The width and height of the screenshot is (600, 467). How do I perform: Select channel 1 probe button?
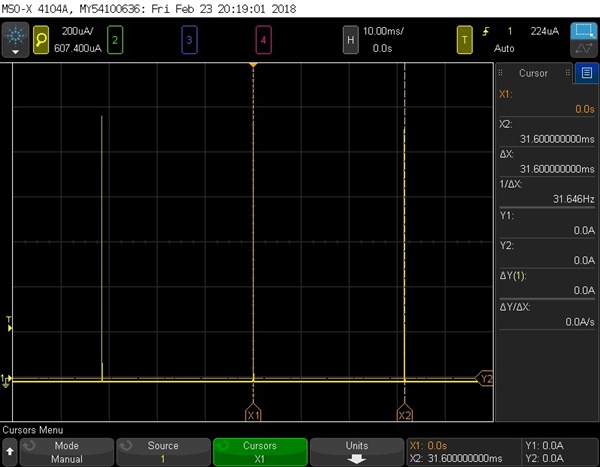[41, 39]
